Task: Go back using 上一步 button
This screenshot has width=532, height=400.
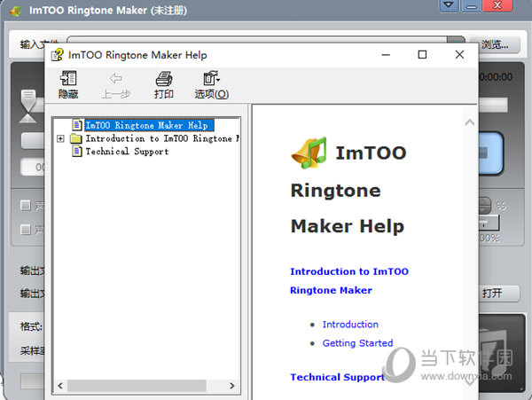Action: tap(115, 85)
